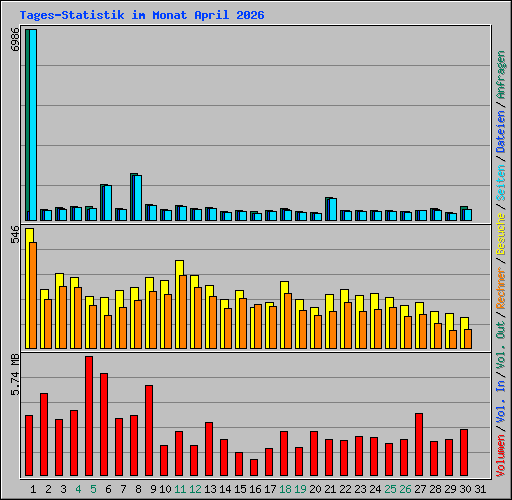Image resolution: width=512 pixels, height=500 pixels.
Task: Click the day 21 axis label
Action: click(x=330, y=489)
